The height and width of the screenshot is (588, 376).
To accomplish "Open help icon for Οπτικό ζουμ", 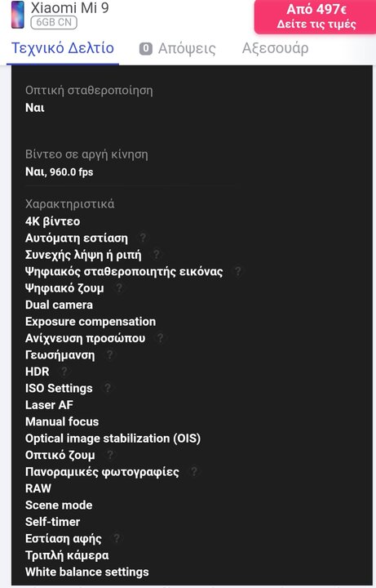I will pos(110,455).
